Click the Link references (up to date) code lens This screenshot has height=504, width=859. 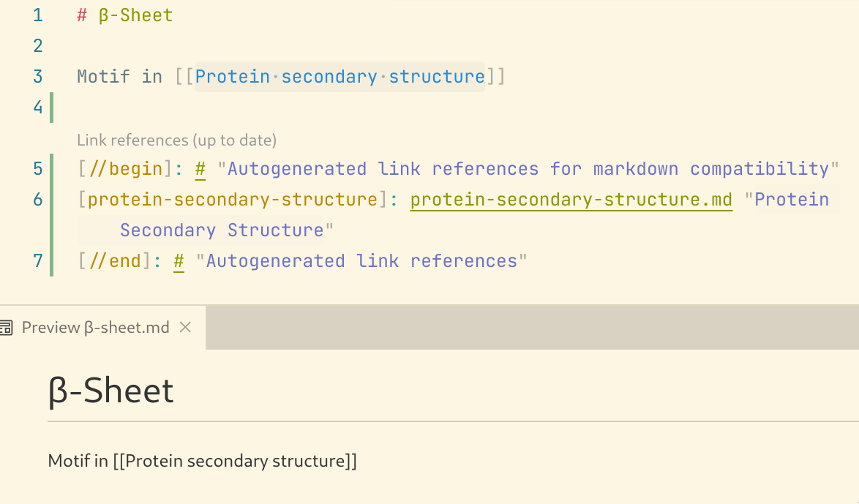[176, 140]
